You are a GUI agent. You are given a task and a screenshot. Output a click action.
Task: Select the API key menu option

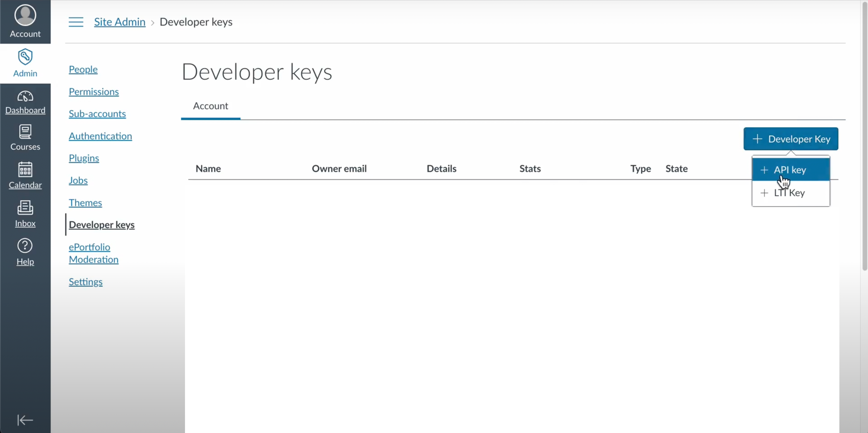(x=790, y=170)
